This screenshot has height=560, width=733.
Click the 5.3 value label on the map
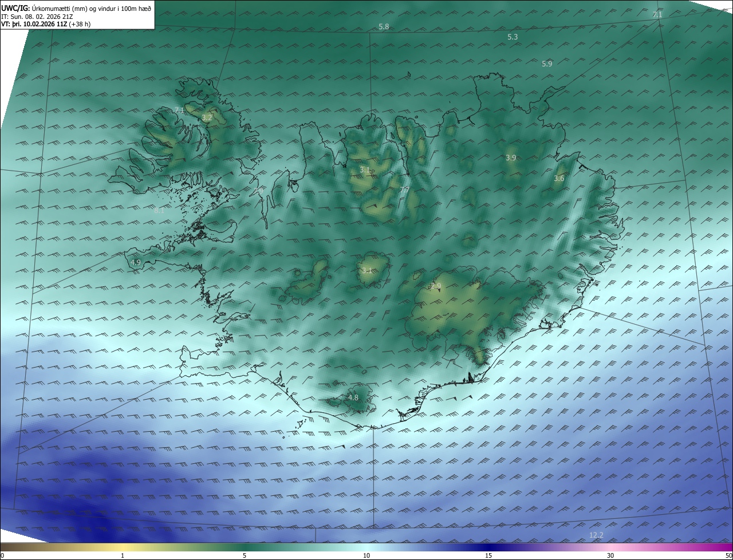(x=513, y=37)
